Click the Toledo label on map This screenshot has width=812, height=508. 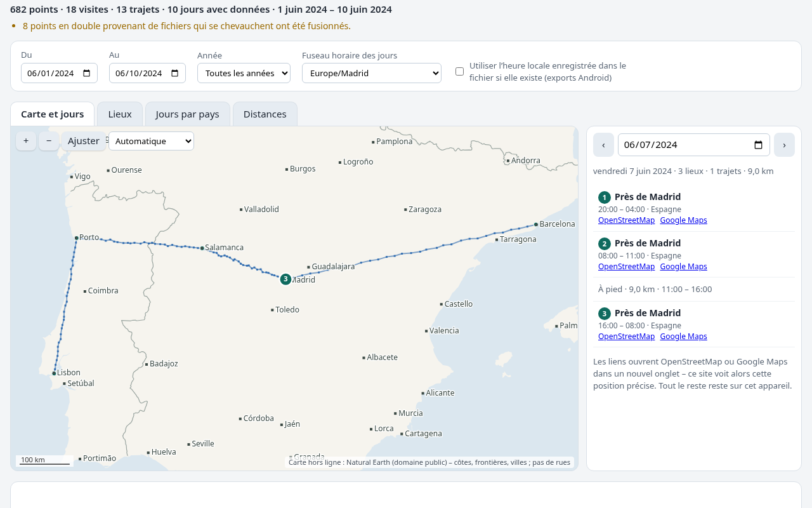[x=287, y=310]
